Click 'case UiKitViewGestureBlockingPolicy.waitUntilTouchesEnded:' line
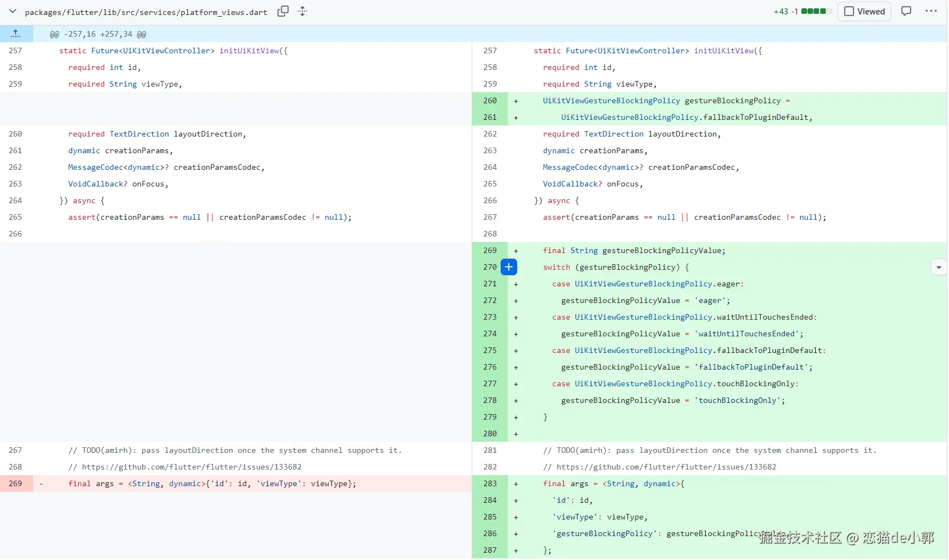 (684, 317)
